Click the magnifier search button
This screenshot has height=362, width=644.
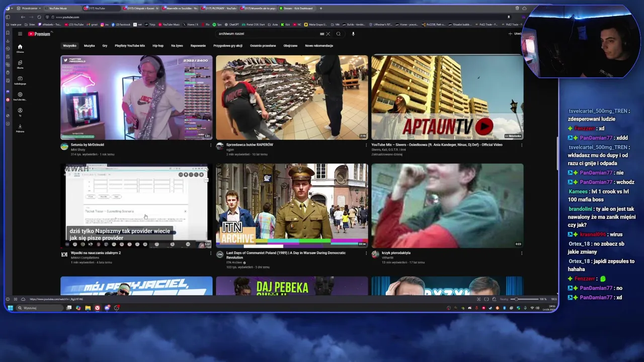(x=339, y=34)
